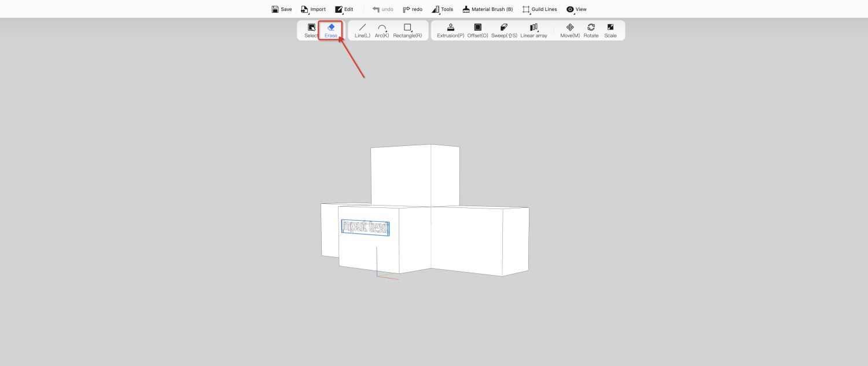Open the Tools dropdown menu
868x366 pixels.
click(x=443, y=9)
